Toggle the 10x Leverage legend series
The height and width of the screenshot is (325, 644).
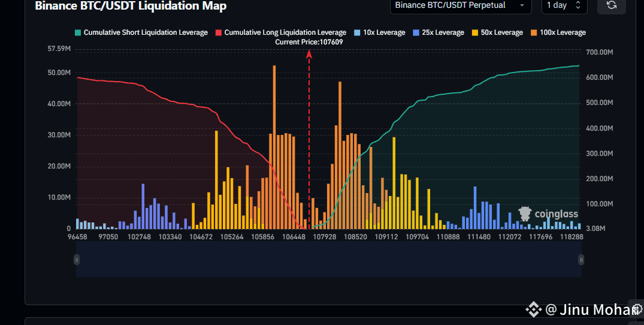[379, 32]
